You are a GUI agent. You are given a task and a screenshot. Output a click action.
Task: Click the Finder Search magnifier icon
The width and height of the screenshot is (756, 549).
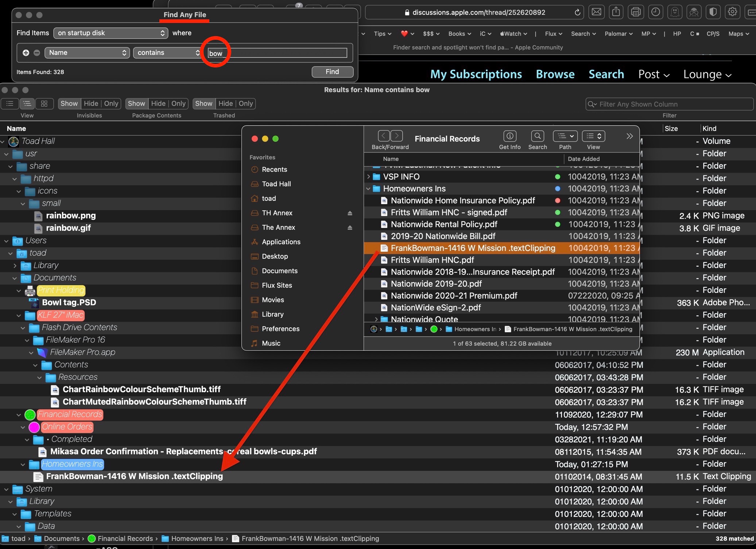tap(537, 136)
